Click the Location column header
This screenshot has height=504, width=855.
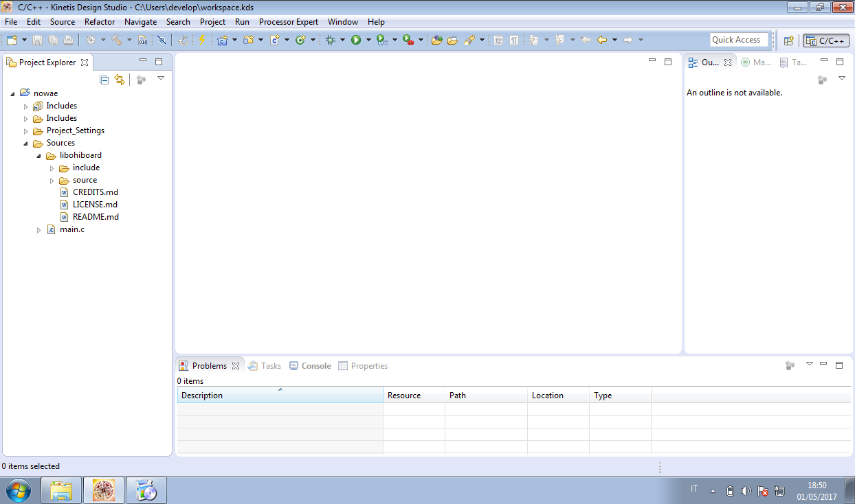click(558, 396)
